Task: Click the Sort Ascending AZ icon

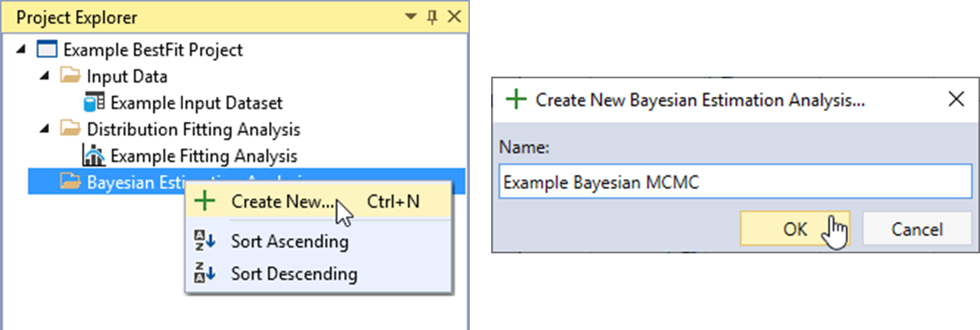Action: (205, 241)
